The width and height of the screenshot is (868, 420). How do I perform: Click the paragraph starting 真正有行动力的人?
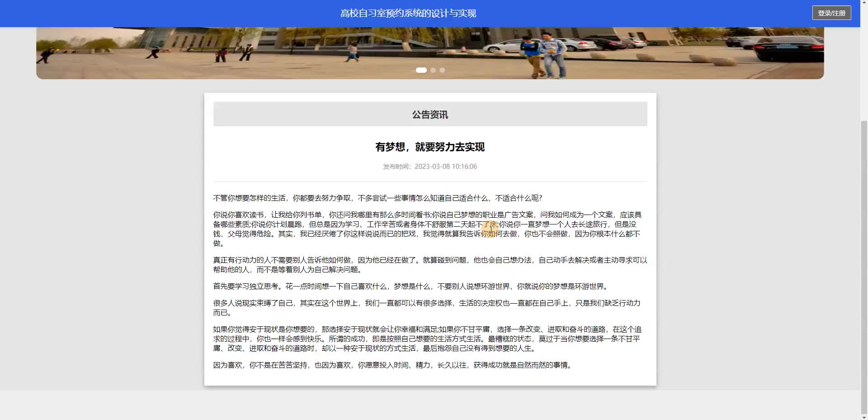(x=430, y=265)
